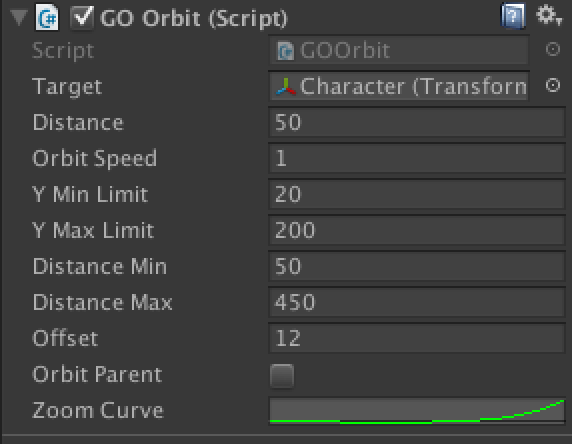
Task: Click the Distance Max value field
Action: (x=417, y=302)
